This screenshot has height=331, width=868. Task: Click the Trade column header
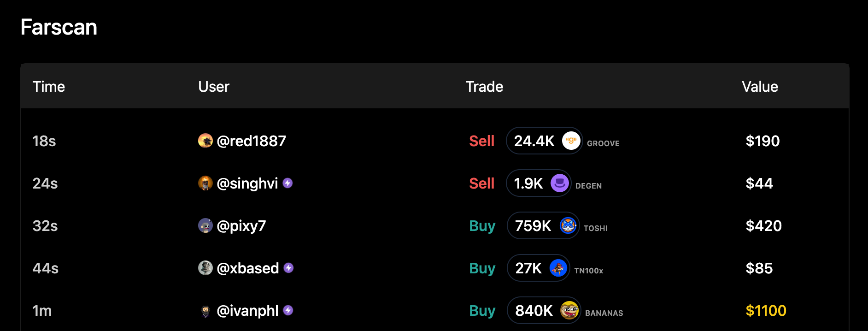coord(484,87)
